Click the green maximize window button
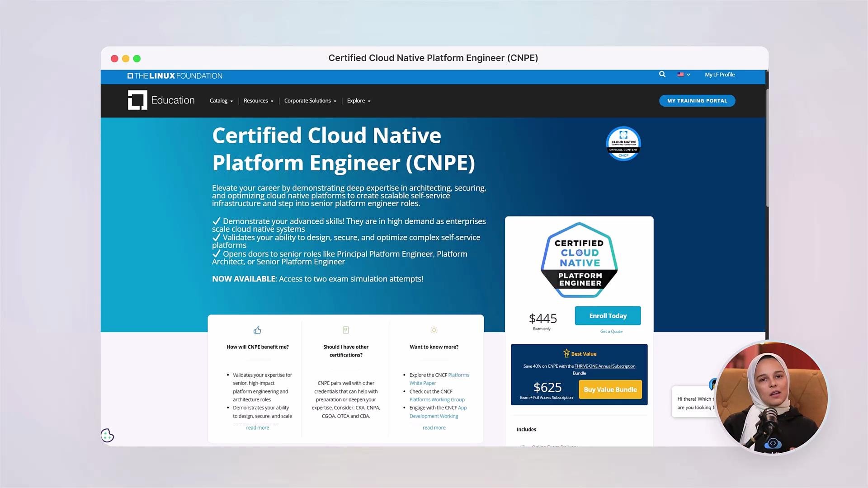Viewport: 868px width, 488px height. pyautogui.click(x=137, y=59)
